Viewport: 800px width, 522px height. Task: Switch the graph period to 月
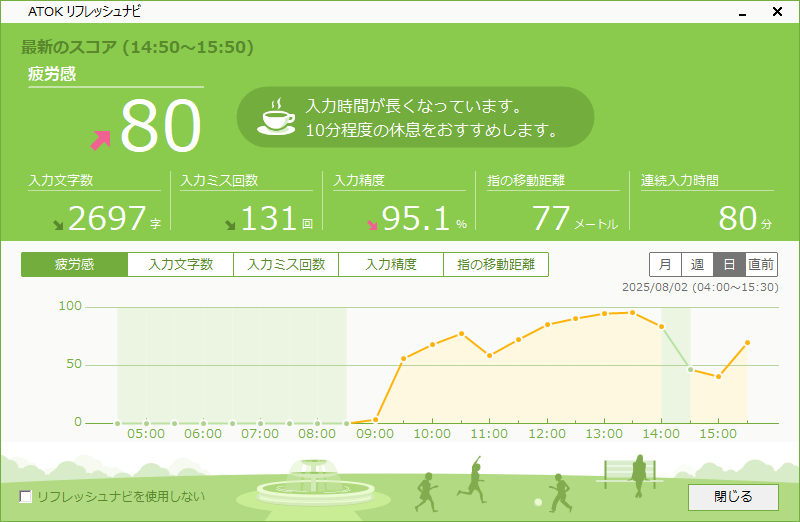[x=665, y=264]
